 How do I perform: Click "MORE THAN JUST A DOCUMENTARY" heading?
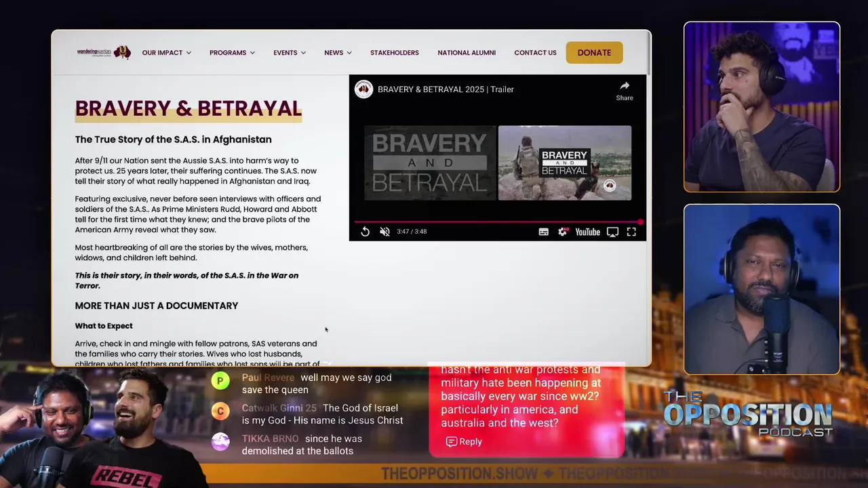pyautogui.click(x=157, y=306)
